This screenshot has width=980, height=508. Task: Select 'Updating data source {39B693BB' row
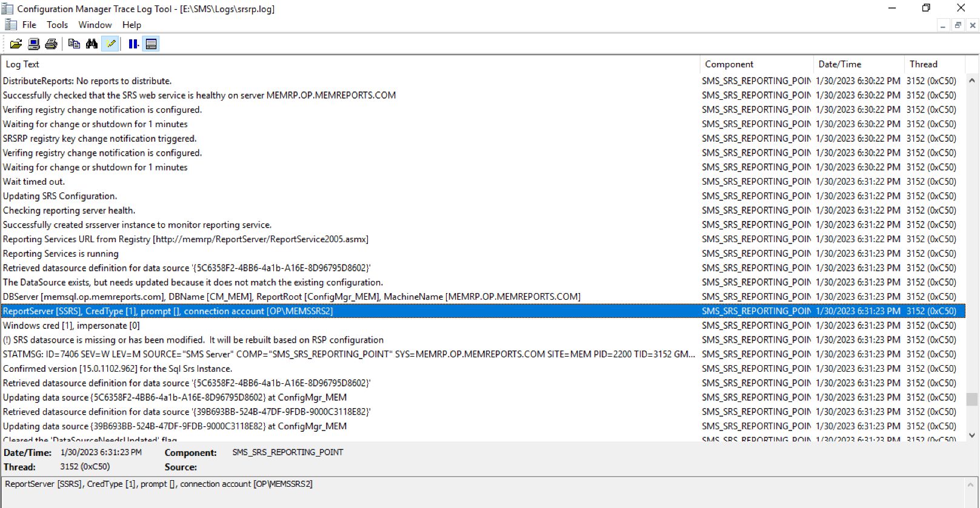click(483, 426)
